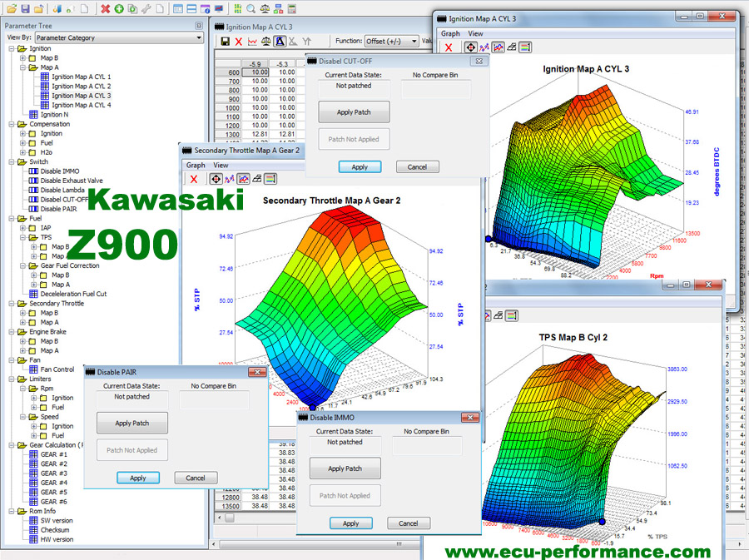Collapse the Compensation tree node
The image size is (749, 560).
point(12,124)
